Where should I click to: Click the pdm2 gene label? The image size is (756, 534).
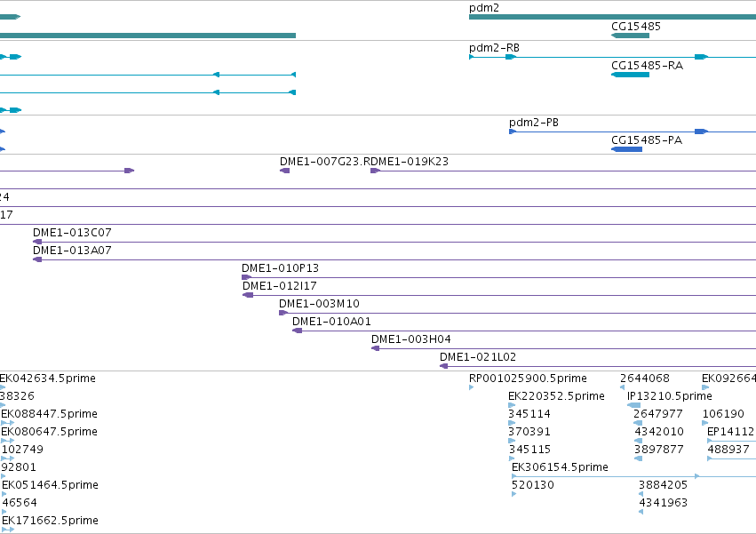point(483,8)
